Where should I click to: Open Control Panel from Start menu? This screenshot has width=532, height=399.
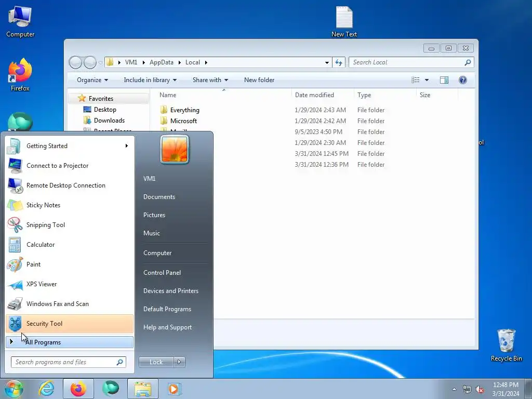(162, 273)
